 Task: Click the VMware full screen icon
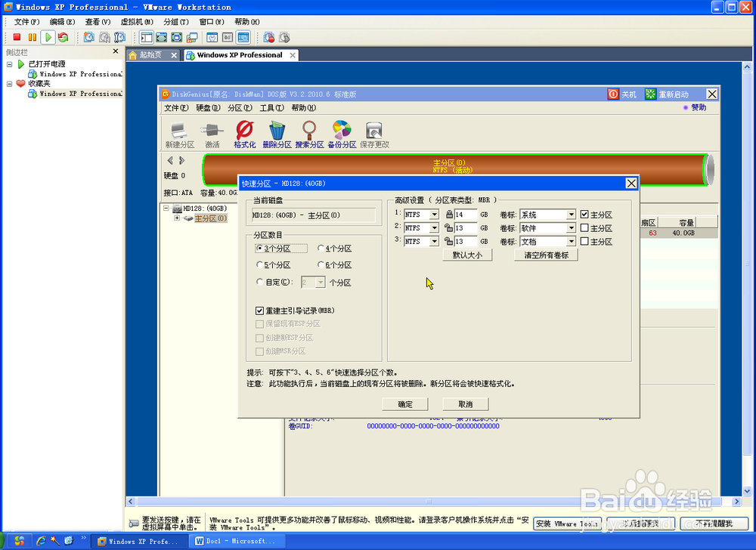[162, 37]
